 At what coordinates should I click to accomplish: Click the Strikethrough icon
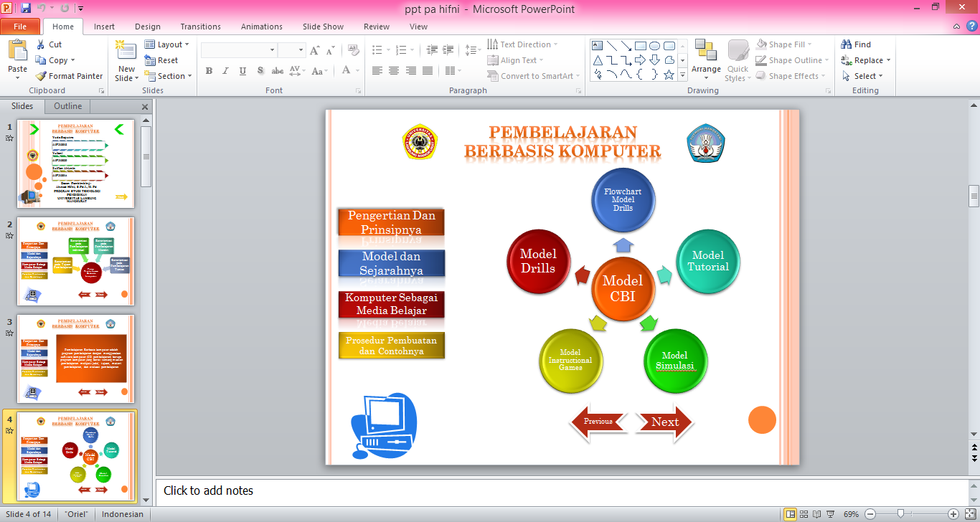277,71
